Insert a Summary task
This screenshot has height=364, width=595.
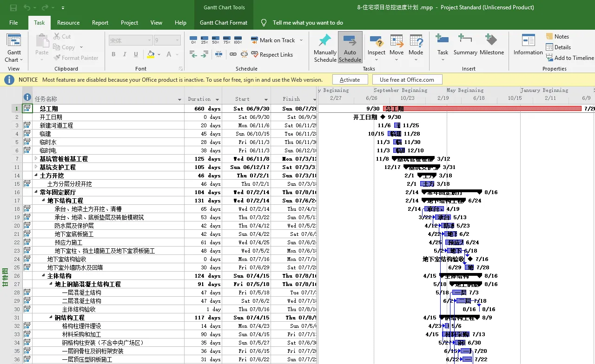point(465,45)
